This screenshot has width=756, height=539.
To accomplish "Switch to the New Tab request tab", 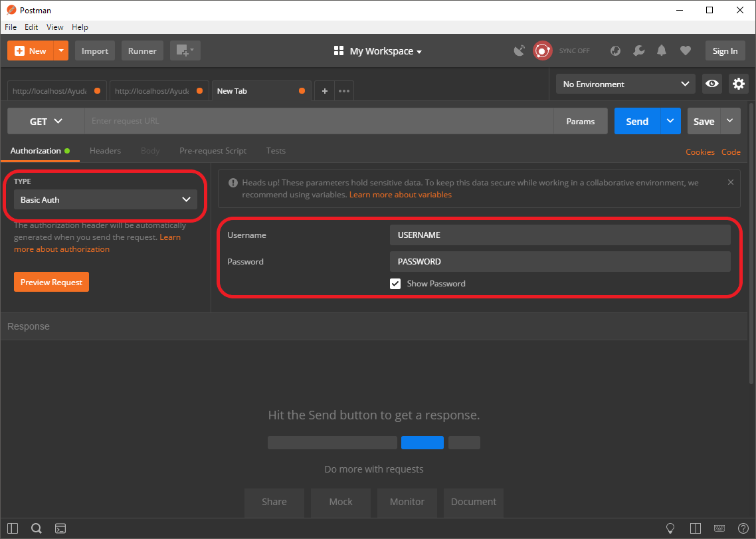I will (x=261, y=90).
